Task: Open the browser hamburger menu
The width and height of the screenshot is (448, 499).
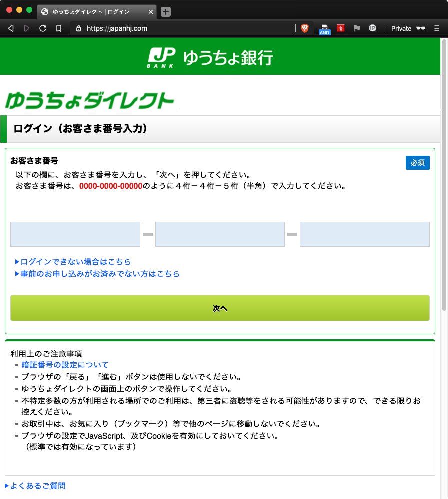Action: pos(437,28)
